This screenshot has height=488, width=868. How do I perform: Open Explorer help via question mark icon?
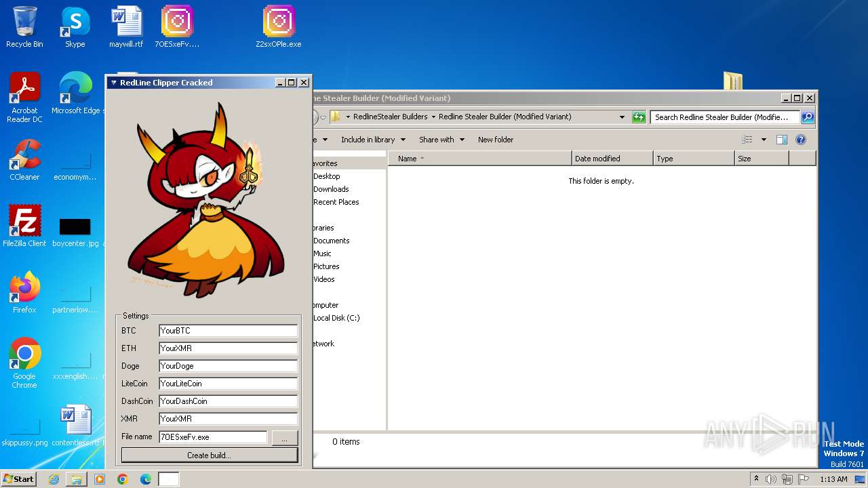click(800, 140)
